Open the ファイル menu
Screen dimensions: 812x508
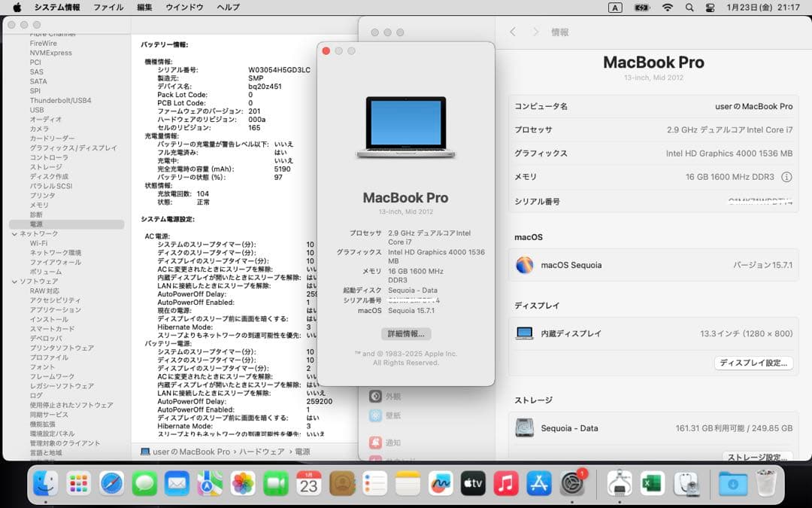pyautogui.click(x=108, y=7)
